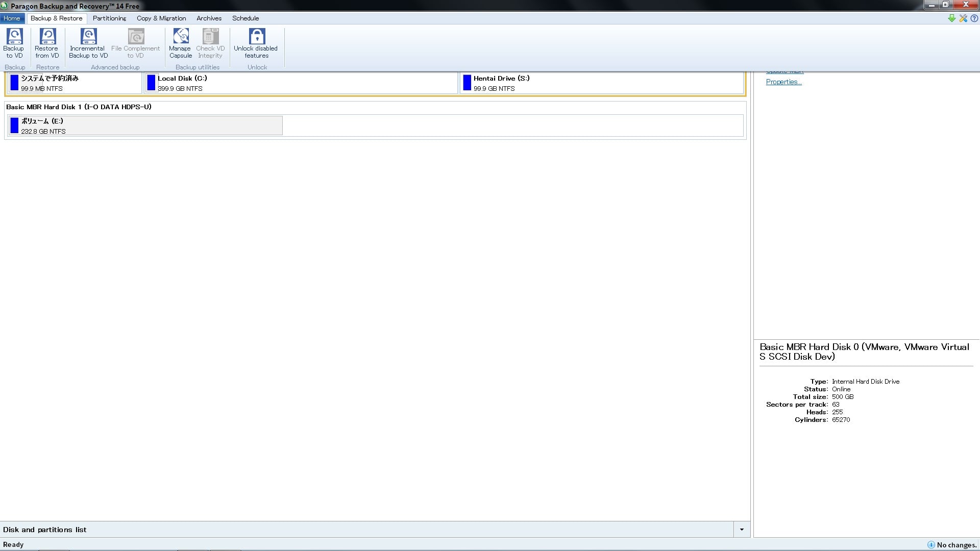This screenshot has width=980, height=551.
Task: Click the Status Online value
Action: coord(841,389)
